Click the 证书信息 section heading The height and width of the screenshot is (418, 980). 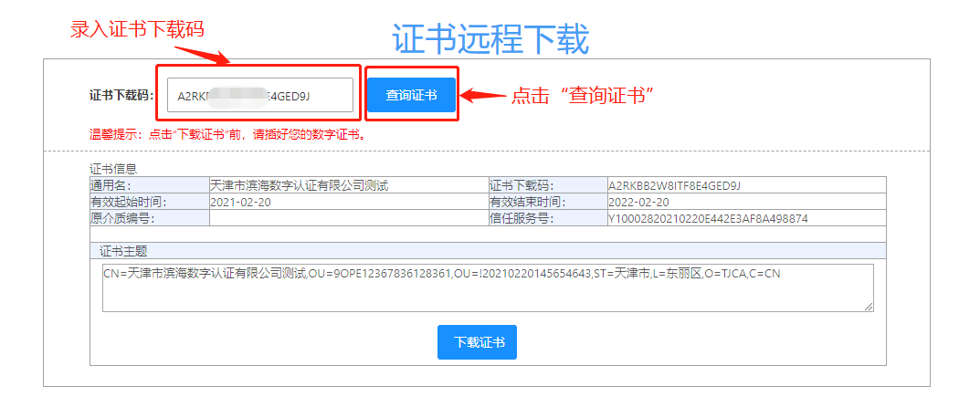point(114,169)
